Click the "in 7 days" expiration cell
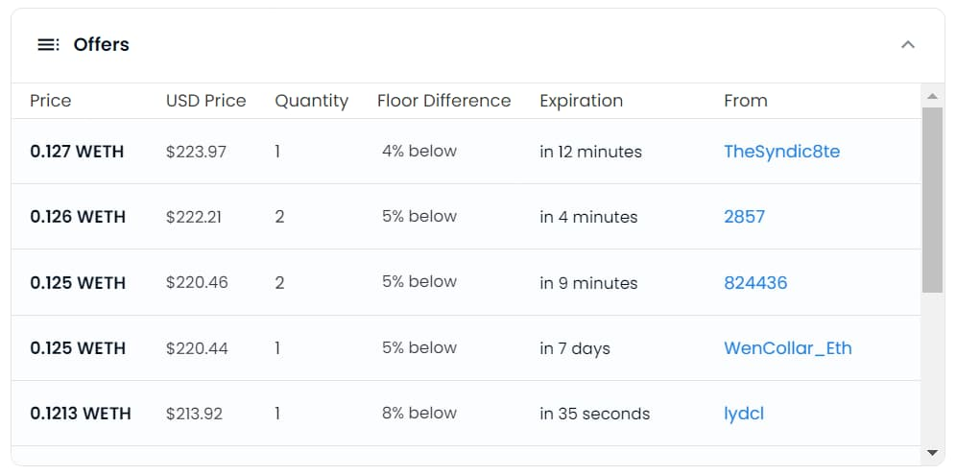 pyautogui.click(x=574, y=348)
